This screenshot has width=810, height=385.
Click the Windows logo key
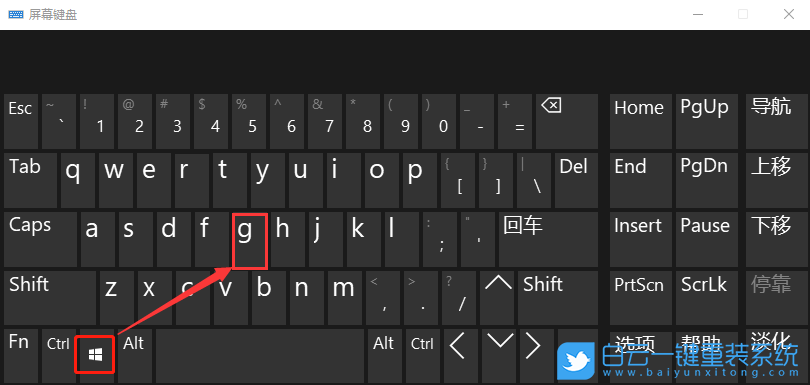(x=96, y=355)
